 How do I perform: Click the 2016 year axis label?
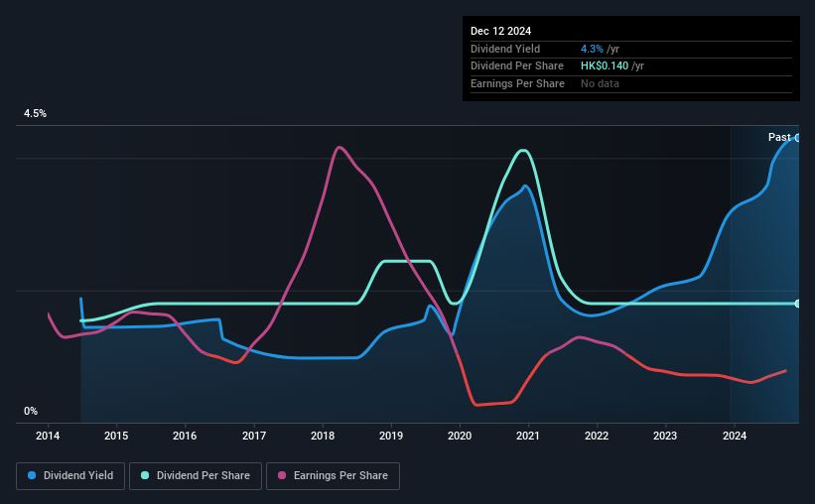[185, 436]
